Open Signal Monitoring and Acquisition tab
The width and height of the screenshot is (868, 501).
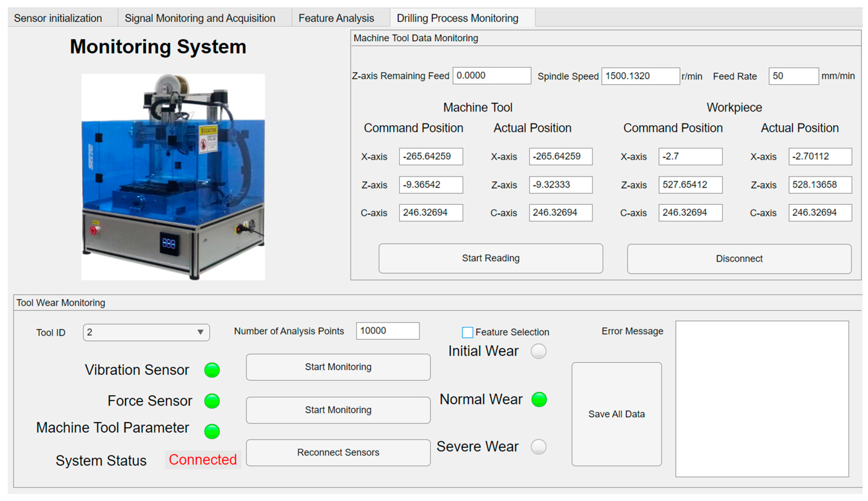pyautogui.click(x=200, y=18)
